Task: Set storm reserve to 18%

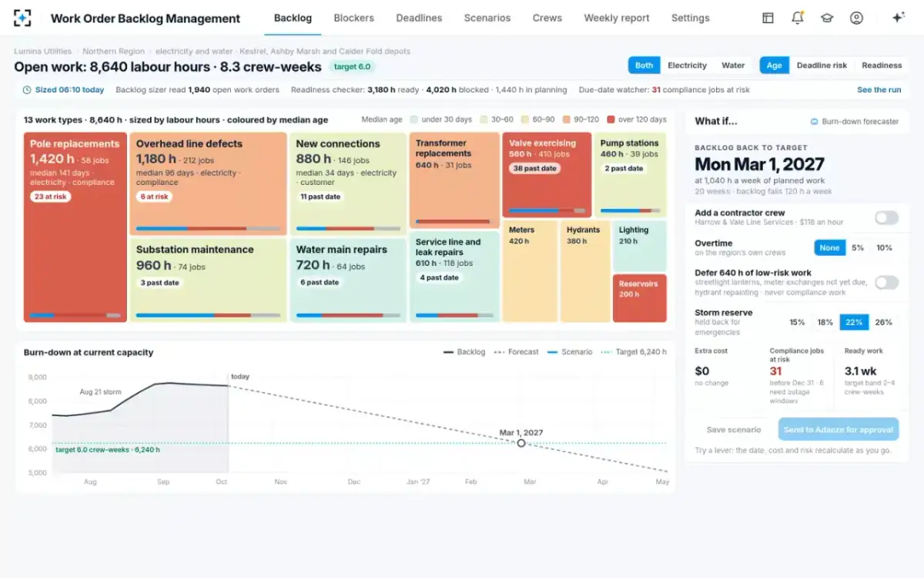Action: click(x=825, y=322)
